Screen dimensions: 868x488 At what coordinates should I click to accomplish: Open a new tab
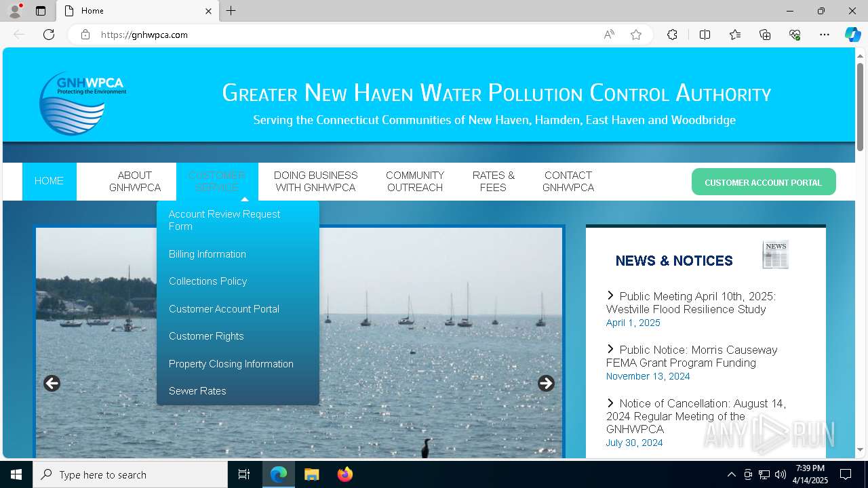(x=231, y=11)
